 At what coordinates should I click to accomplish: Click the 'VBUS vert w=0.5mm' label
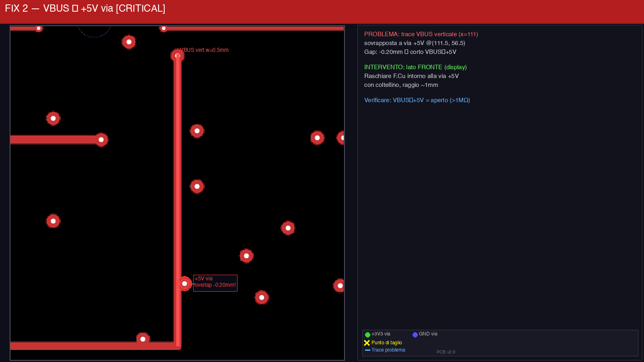click(204, 50)
